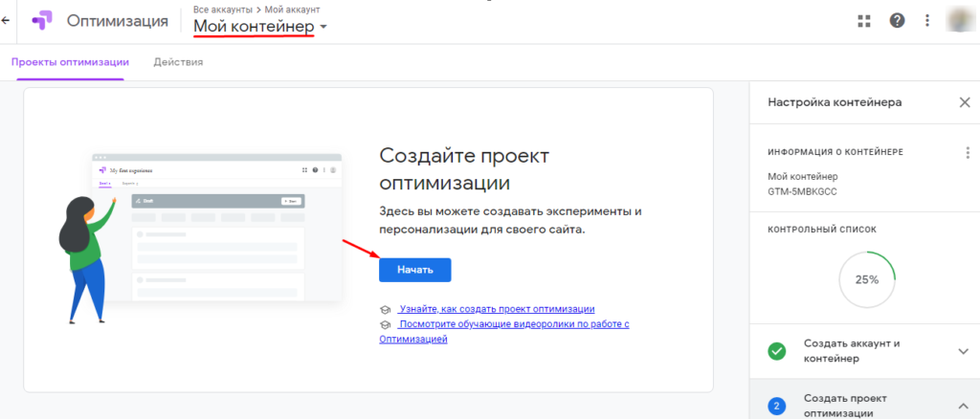Image resolution: width=980 pixels, height=419 pixels.
Task: Expand the Создать аккаунт и контейнер step
Action: click(963, 351)
